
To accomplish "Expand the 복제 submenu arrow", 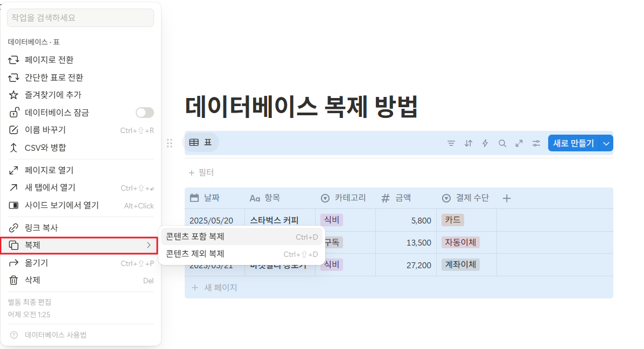I will click(149, 245).
